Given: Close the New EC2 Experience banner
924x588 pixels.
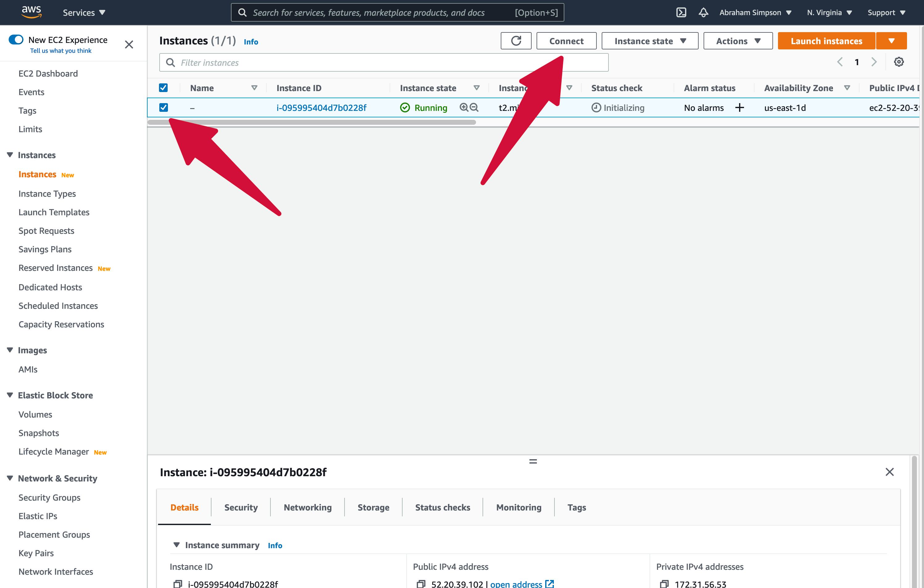Looking at the screenshot, I should tap(129, 44).
